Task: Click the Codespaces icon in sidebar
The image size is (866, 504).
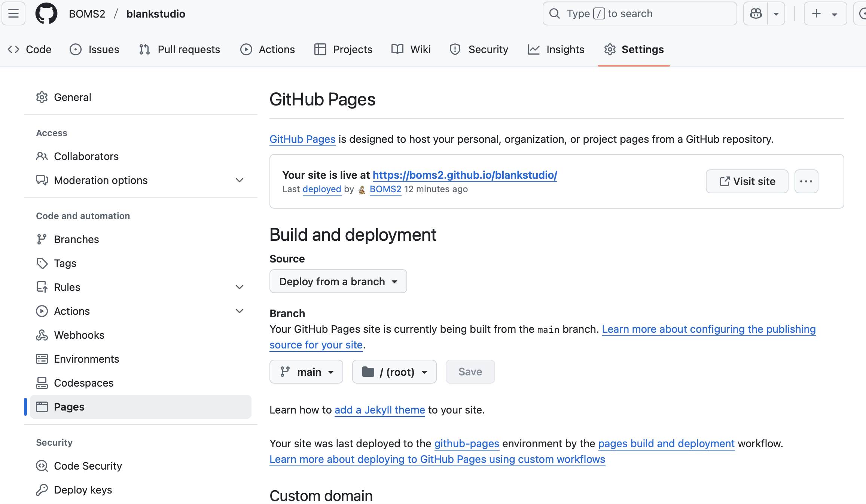Action: point(42,383)
